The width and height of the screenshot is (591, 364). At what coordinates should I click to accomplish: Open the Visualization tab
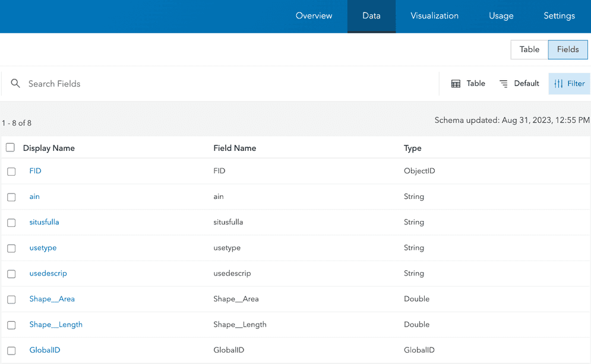[434, 16]
